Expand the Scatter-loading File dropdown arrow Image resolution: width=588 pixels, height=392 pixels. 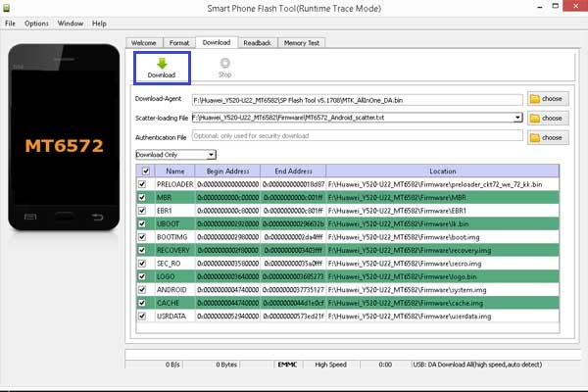coord(517,118)
